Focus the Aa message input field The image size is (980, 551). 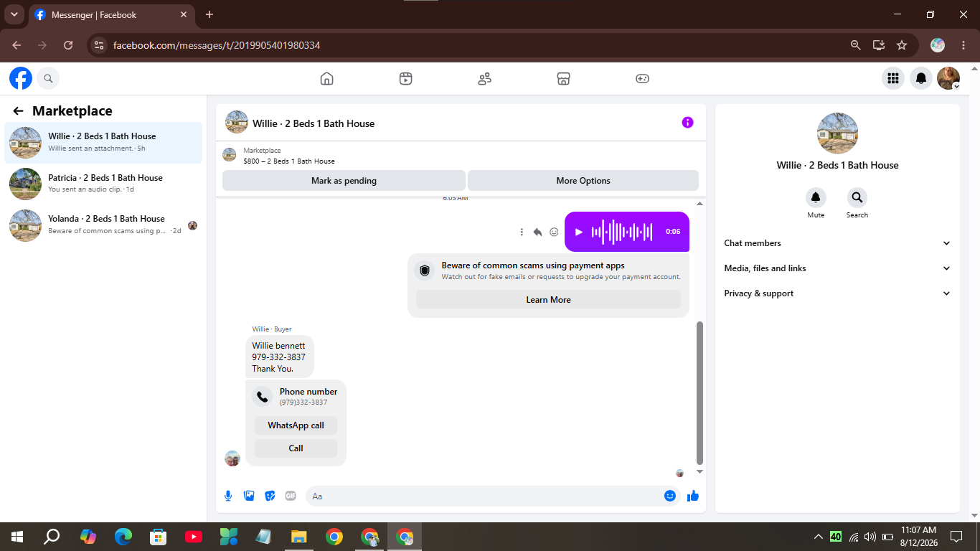pyautogui.click(x=485, y=496)
